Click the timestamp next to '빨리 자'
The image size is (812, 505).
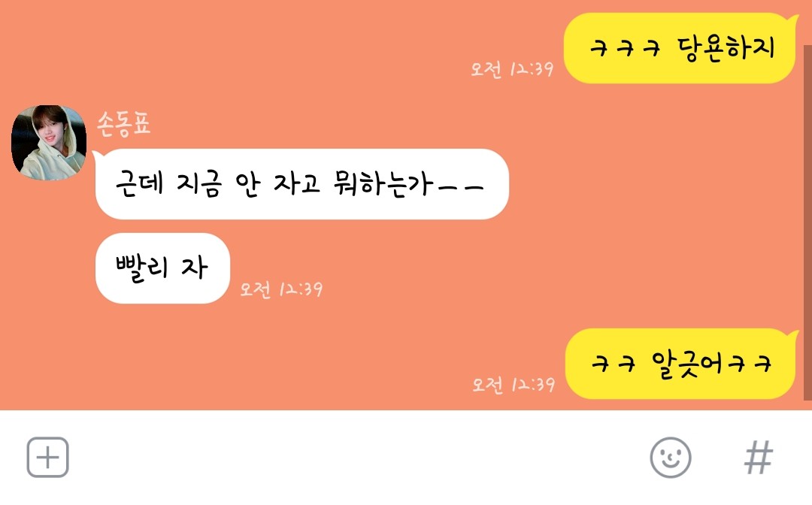pyautogui.click(x=281, y=289)
